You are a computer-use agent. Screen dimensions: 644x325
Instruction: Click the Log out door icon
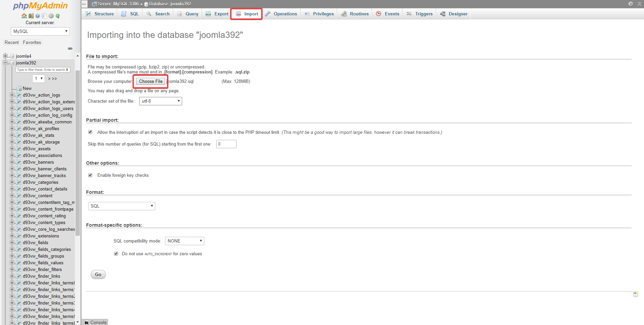coord(31,16)
